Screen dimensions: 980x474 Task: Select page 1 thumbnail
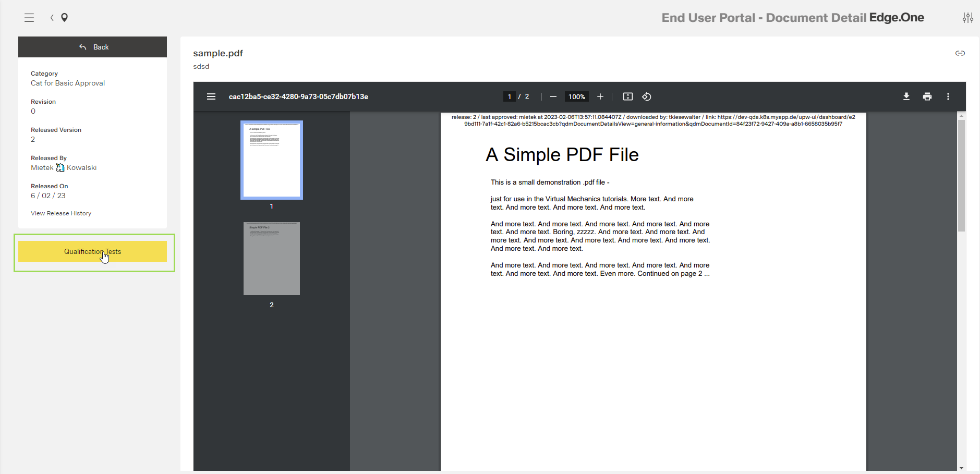tap(272, 160)
